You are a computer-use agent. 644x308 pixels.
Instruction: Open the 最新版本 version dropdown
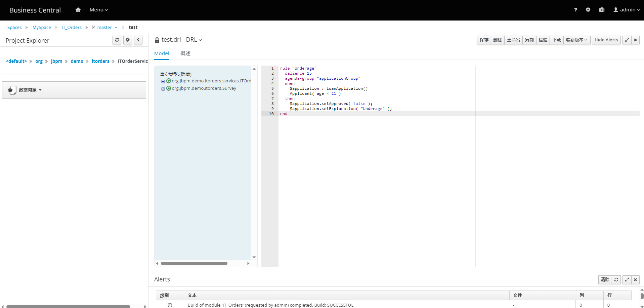point(576,40)
